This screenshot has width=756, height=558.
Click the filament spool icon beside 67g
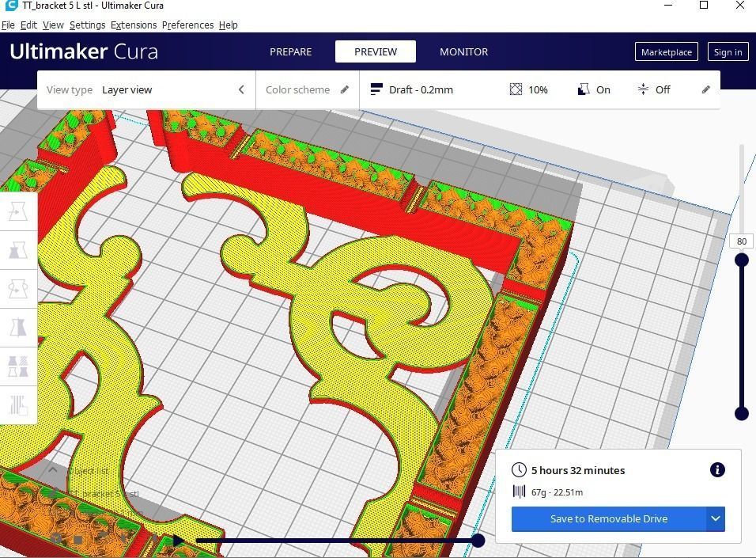519,492
